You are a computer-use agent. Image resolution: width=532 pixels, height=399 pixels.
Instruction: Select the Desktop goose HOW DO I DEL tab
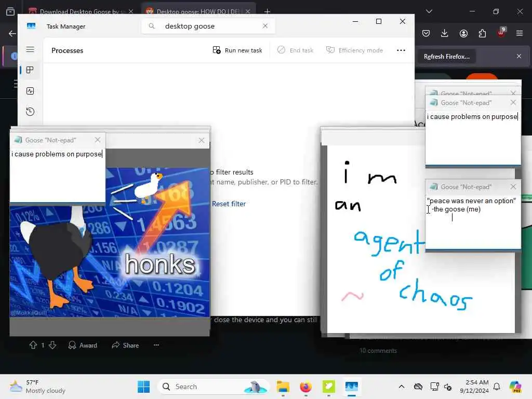coord(197,11)
